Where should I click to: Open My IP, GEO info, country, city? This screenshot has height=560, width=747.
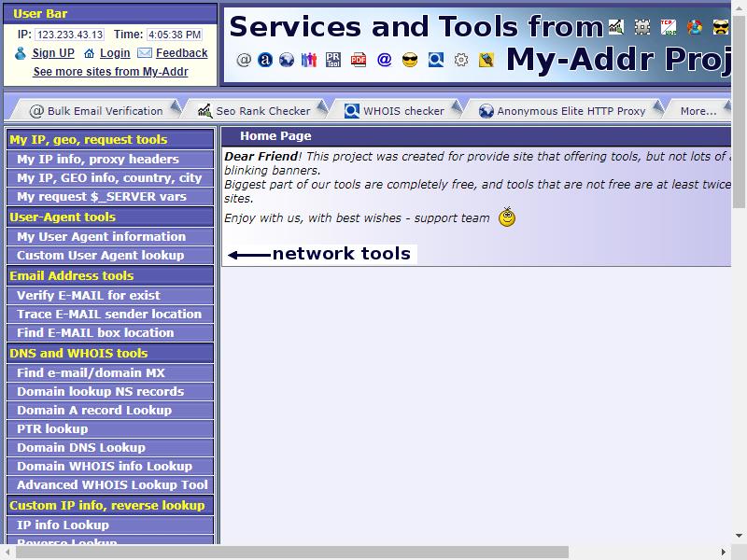tap(110, 177)
